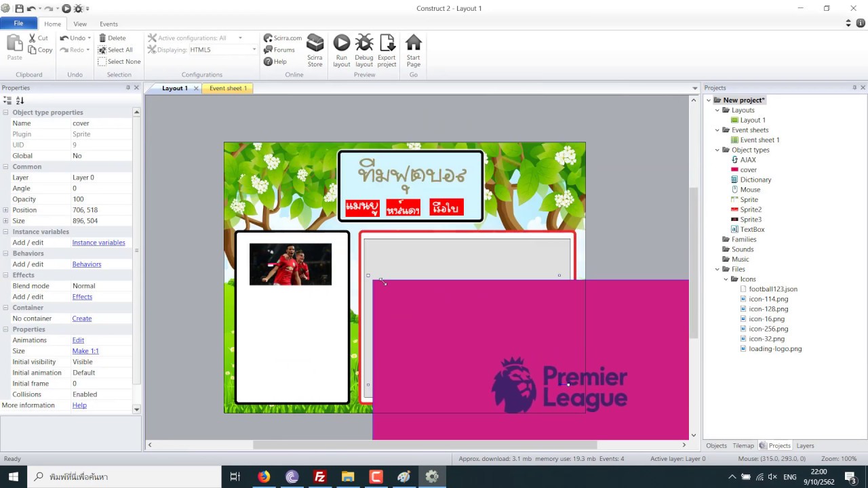Viewport: 868px width, 488px height.
Task: Switch to the Events ribbon tab
Action: (x=108, y=24)
